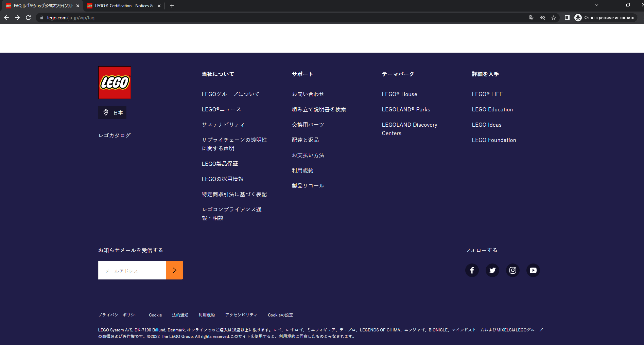Viewport: 644px width, 345px height.
Task: Open a new browser tab
Action: [172, 6]
